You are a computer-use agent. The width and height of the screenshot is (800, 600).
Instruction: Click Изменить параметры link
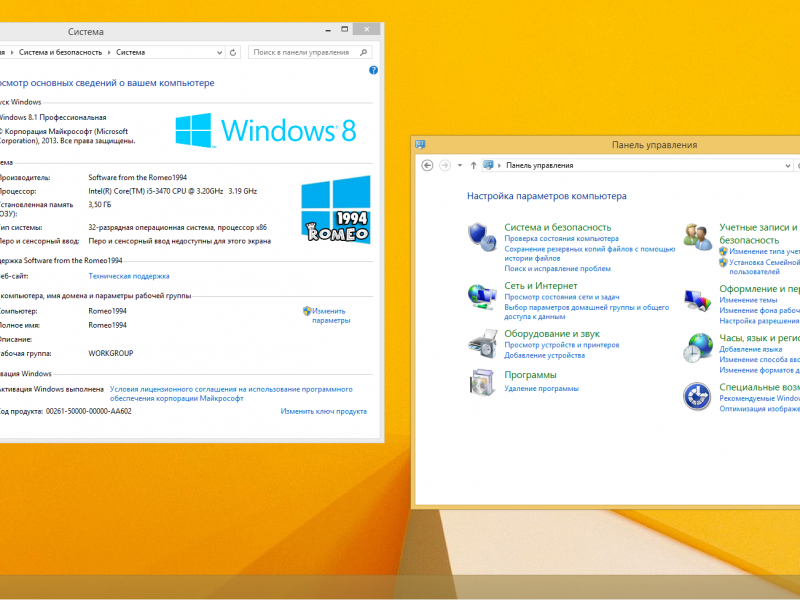click(x=331, y=316)
